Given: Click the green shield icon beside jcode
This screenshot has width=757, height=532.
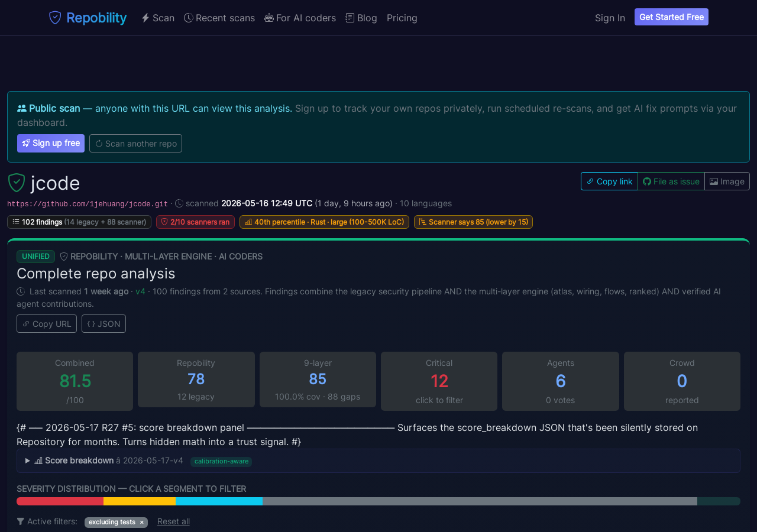Looking at the screenshot, I should click(x=17, y=183).
